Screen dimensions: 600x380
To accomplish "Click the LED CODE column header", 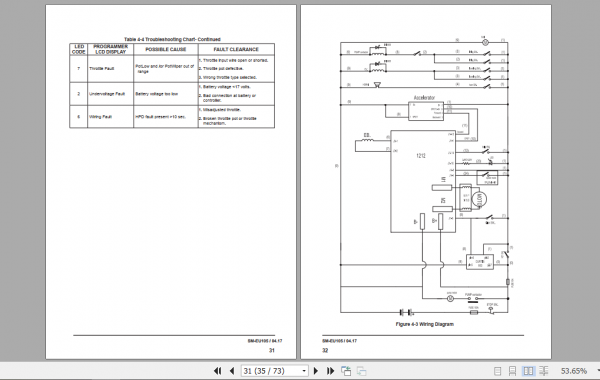I will (78, 49).
